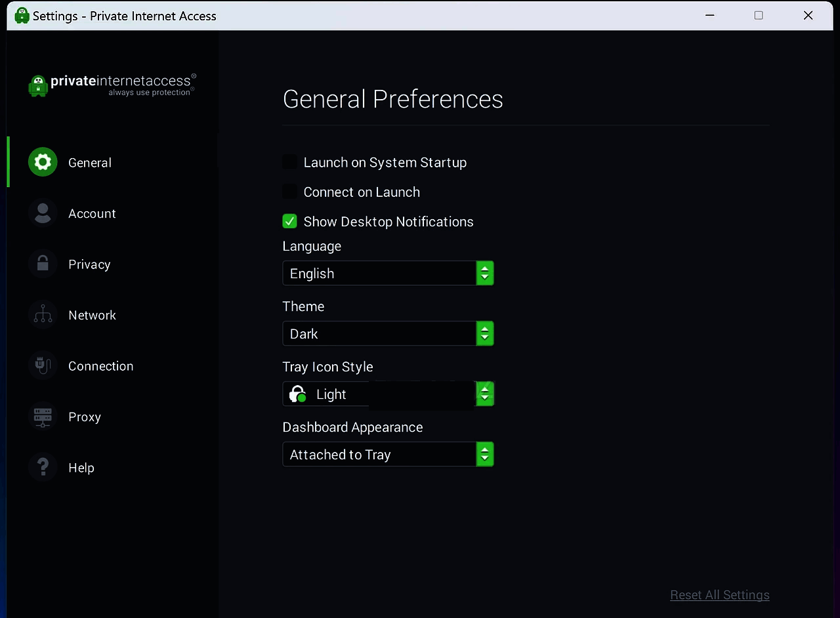This screenshot has height=618, width=840.
Task: Change the Tray Icon Style selection
Action: (x=387, y=394)
